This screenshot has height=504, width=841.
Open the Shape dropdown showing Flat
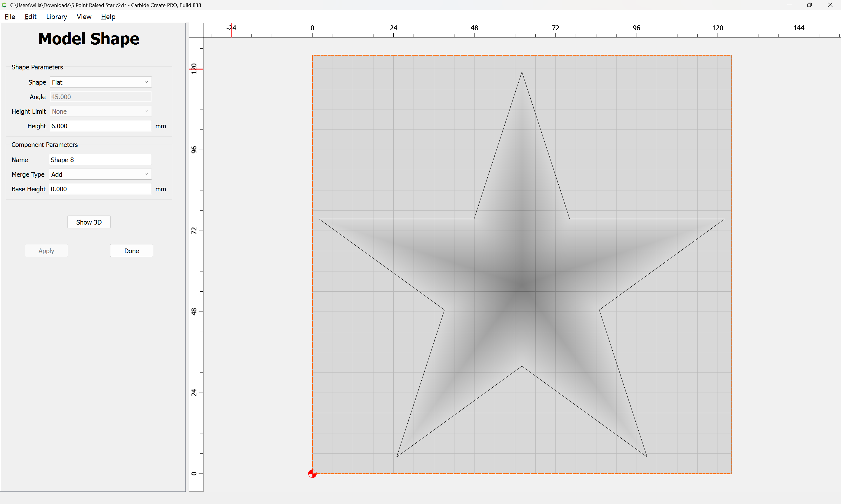100,82
